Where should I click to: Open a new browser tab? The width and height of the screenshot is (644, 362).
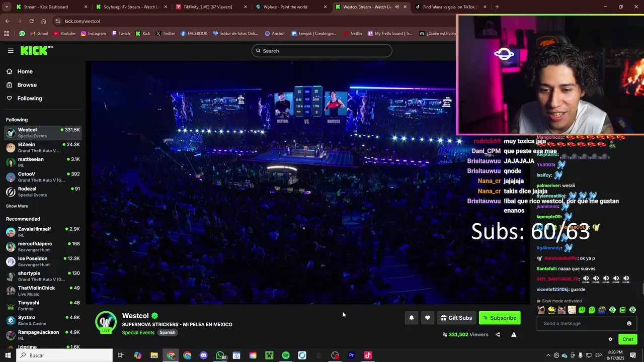click(x=497, y=7)
